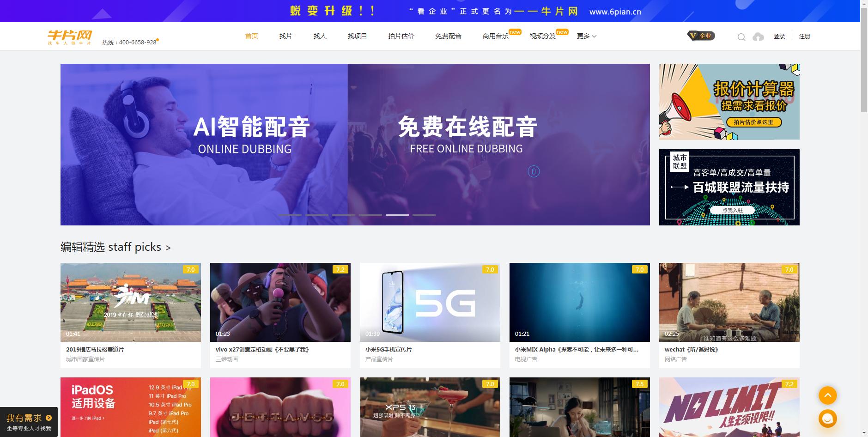Click the 城市国家宣传片 category tag

coord(85,359)
